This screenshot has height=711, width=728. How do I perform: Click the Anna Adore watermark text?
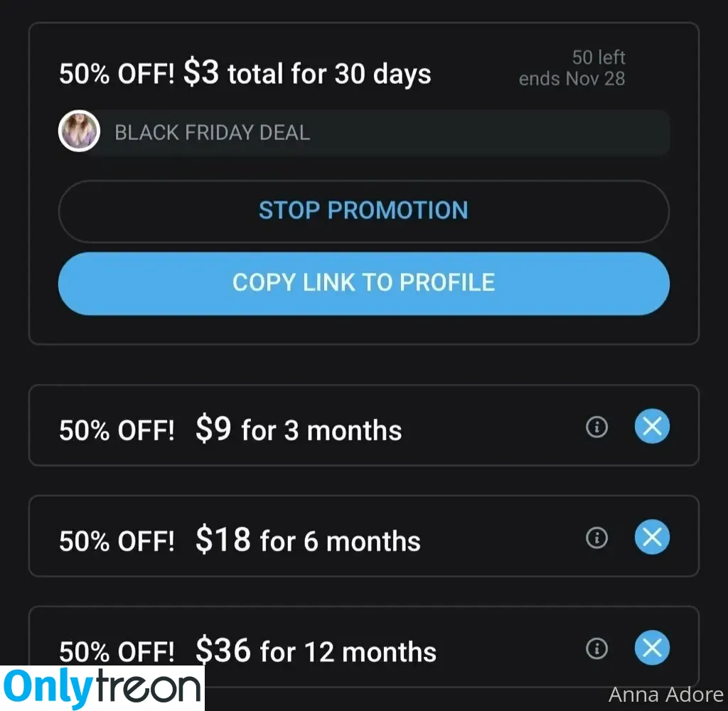[665, 695]
